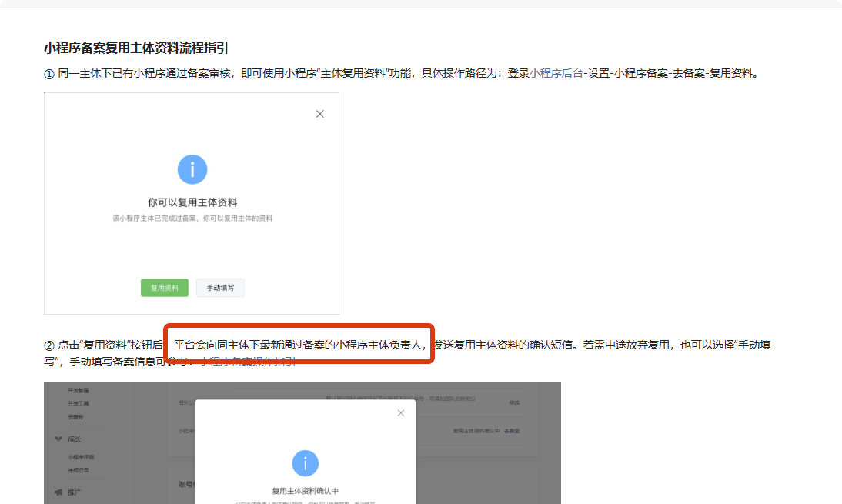Open the 小程序备案操作指引 link
The image size is (842, 504).
[x=248, y=362]
